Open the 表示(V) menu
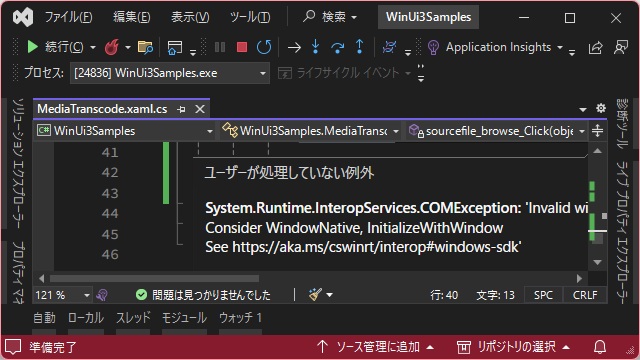The image size is (640, 360). point(190,17)
